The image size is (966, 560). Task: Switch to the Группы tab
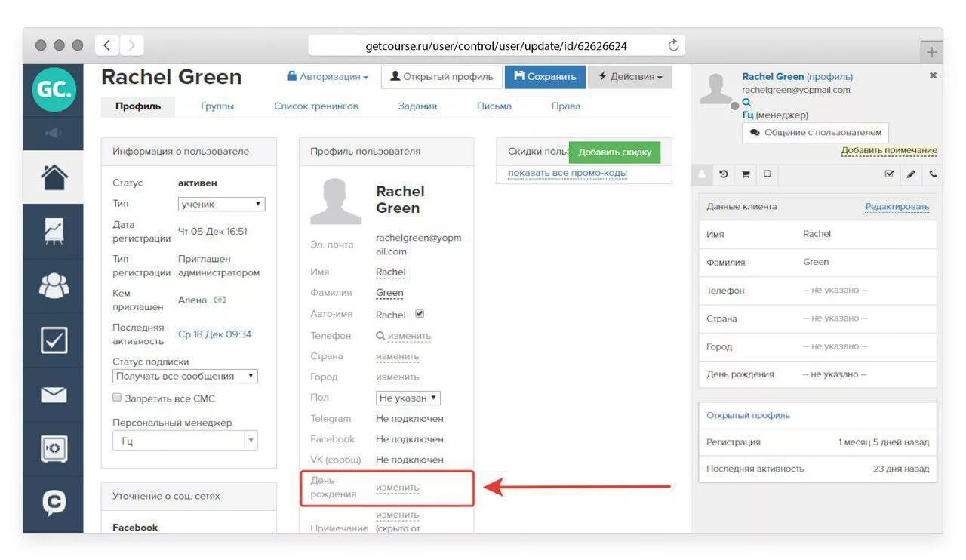217,106
